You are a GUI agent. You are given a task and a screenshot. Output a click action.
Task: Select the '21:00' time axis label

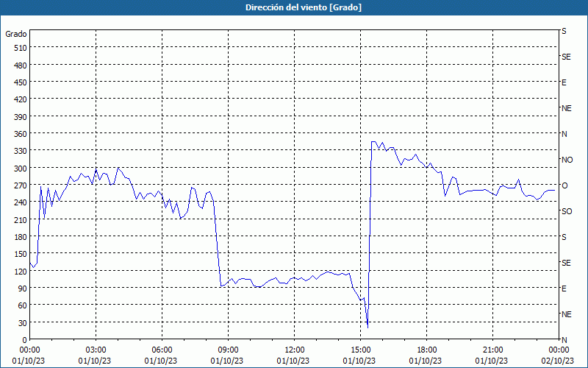click(492, 350)
